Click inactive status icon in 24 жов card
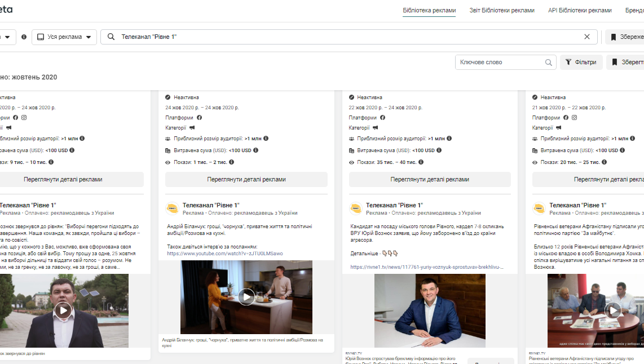This screenshot has height=364, width=644. click(167, 97)
